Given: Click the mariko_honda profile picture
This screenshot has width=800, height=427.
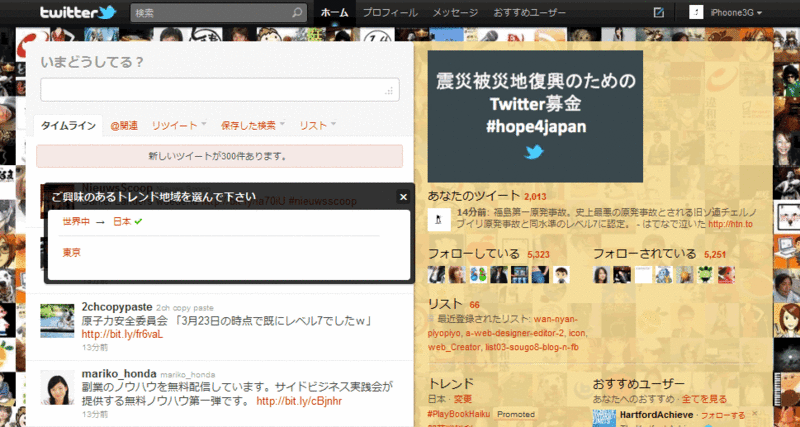Looking at the screenshot, I should pos(57,388).
